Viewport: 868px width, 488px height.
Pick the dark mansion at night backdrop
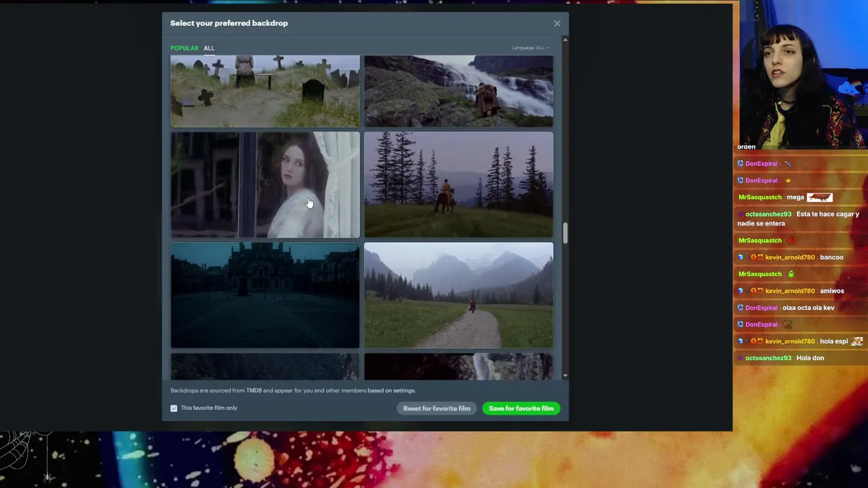coord(265,296)
